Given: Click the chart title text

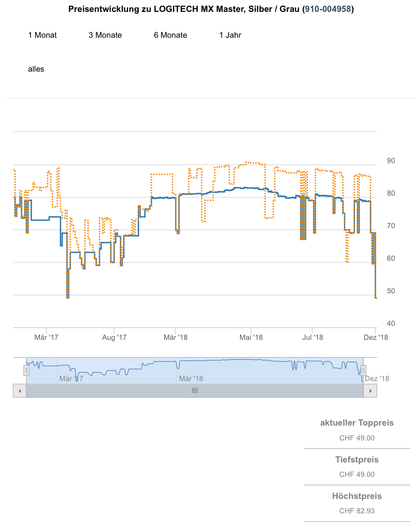Looking at the screenshot, I should [185, 9].
